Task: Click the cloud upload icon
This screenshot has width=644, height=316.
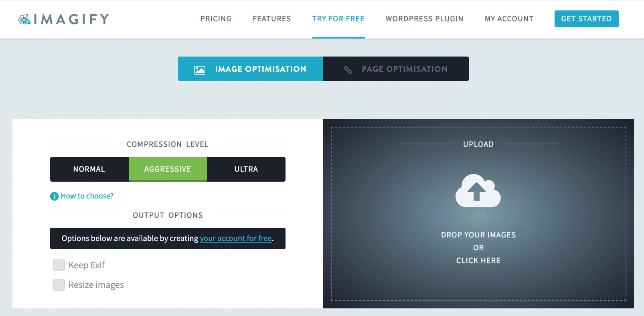Action: point(478,191)
